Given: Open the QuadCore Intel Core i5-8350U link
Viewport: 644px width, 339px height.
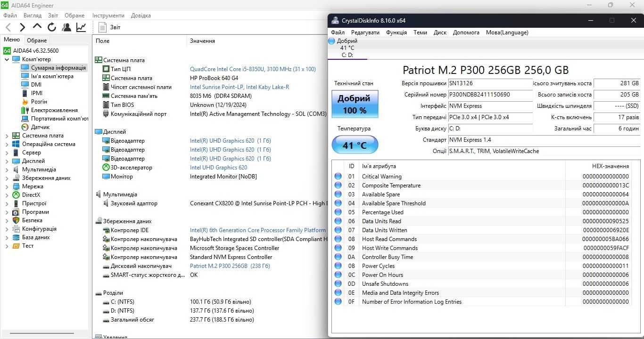Looking at the screenshot, I should coord(253,69).
